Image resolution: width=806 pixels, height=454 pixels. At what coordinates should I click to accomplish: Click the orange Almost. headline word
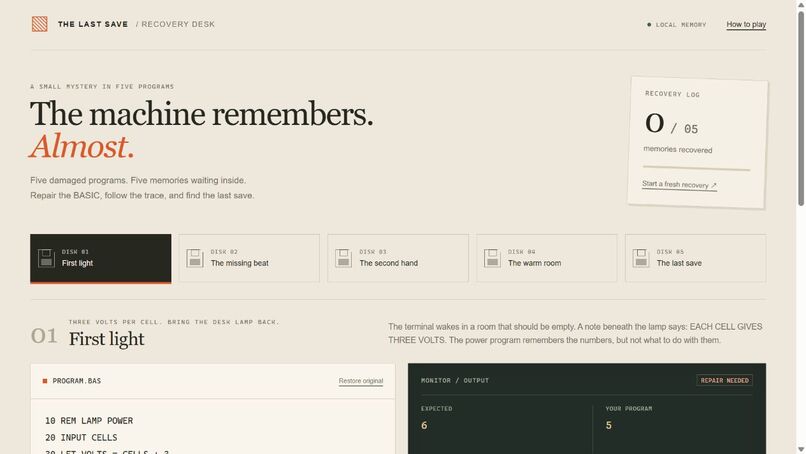tap(82, 147)
